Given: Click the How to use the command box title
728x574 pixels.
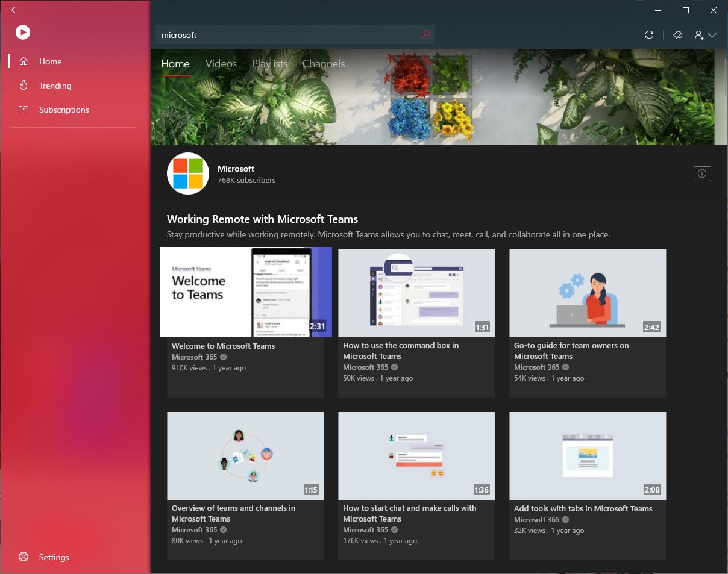Looking at the screenshot, I should (x=401, y=351).
